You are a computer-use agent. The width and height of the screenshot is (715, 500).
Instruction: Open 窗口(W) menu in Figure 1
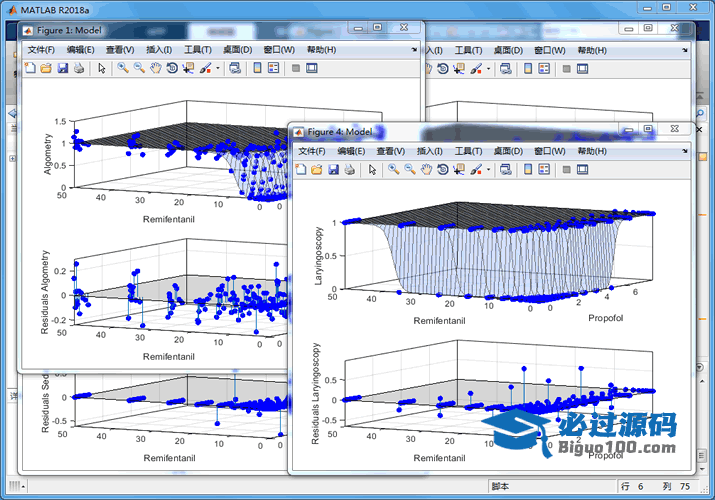coord(279,50)
